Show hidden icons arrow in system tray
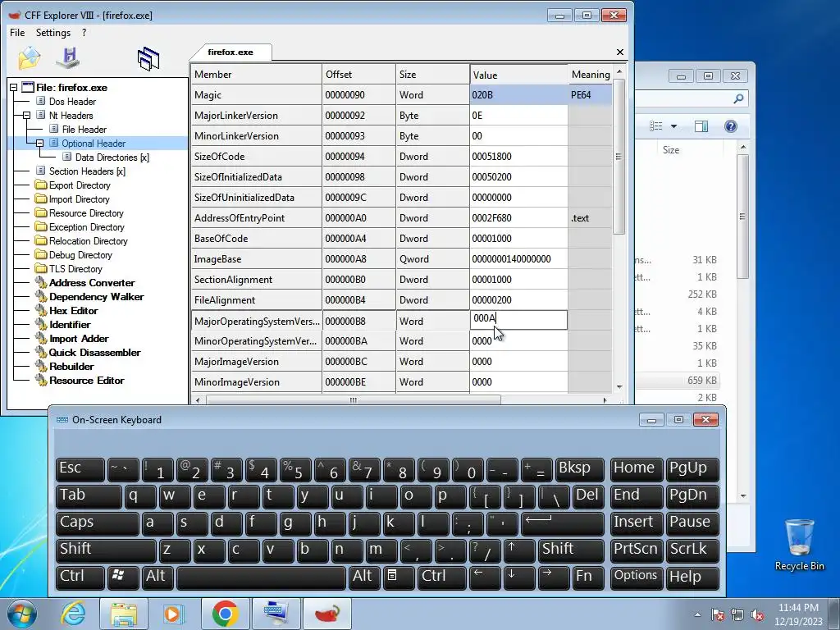840x630 pixels. coord(697,614)
